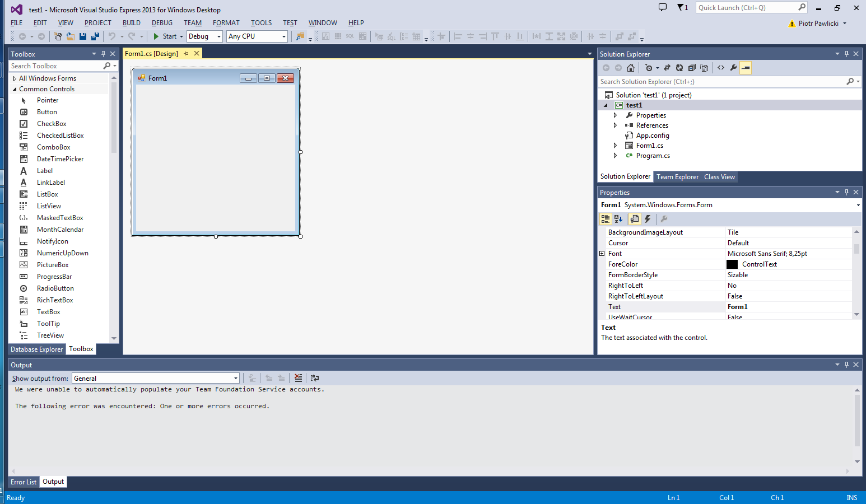Expand the References node in Solution Explorer
Screen dimensions: 866x504
tap(615, 125)
